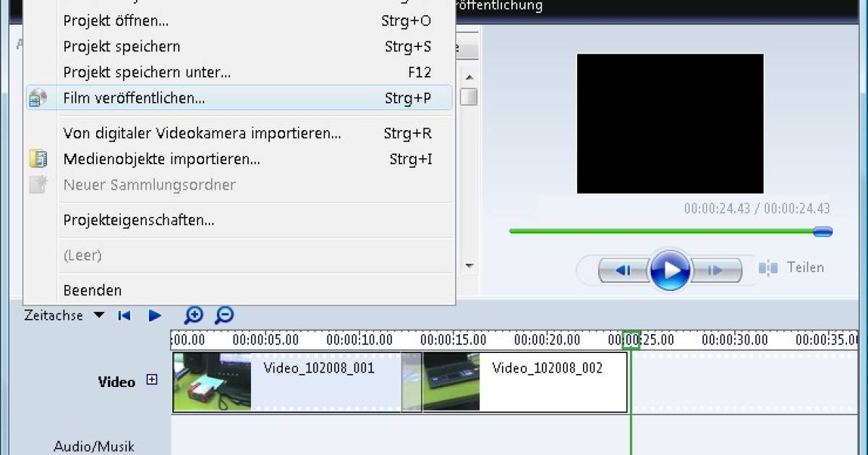Viewport: 868px width, 455px height.
Task: Step forward in the preview monitor
Action: point(716,269)
